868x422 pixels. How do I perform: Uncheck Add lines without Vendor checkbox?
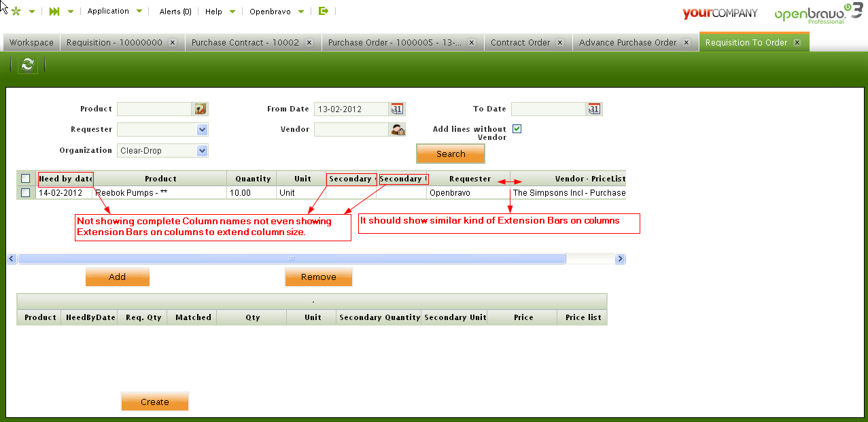[x=517, y=129]
